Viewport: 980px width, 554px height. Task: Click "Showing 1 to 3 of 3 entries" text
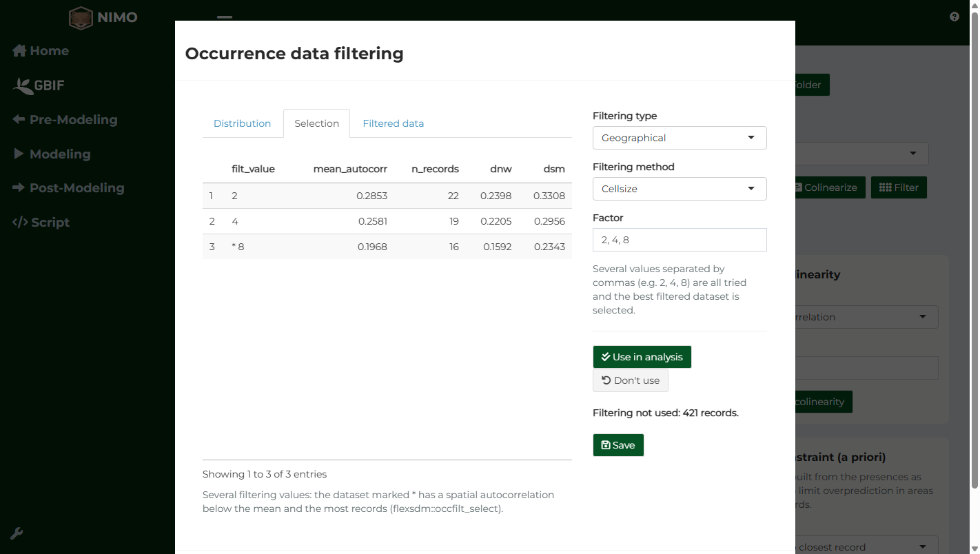[x=265, y=474]
